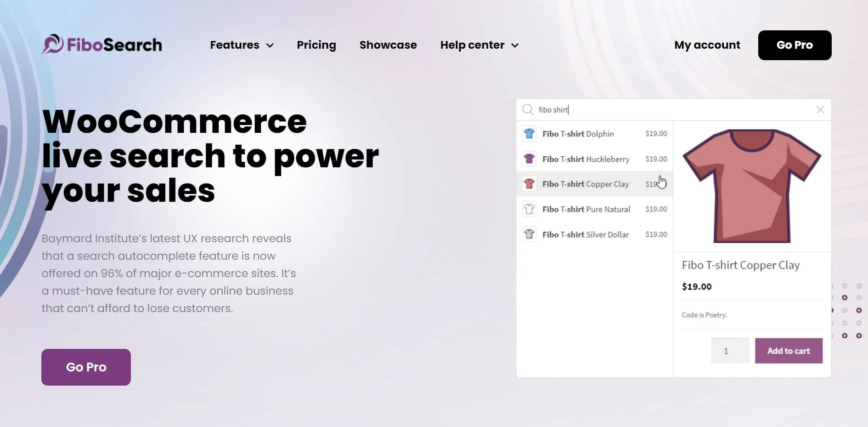Click the blue Dolphin T-shirt thumbnail icon

click(529, 134)
